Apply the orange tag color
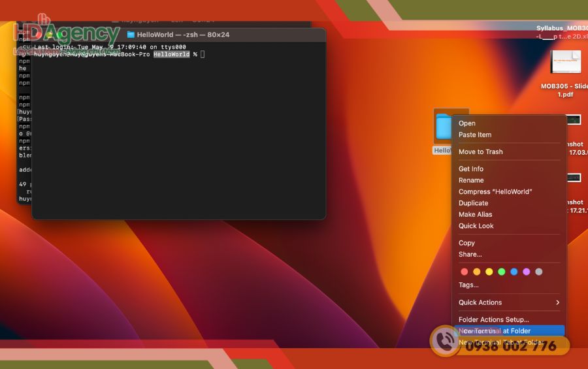Screen dimensions: 588x369 pyautogui.click(x=477, y=272)
